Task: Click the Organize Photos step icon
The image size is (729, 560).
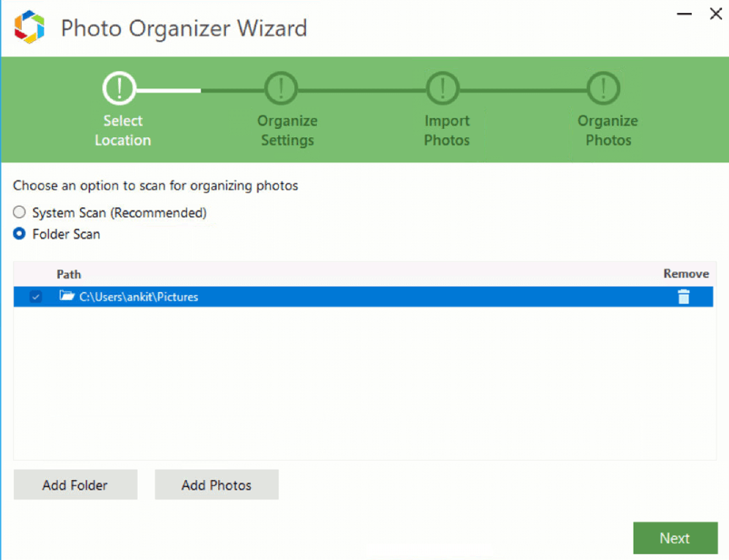Action: [x=604, y=88]
